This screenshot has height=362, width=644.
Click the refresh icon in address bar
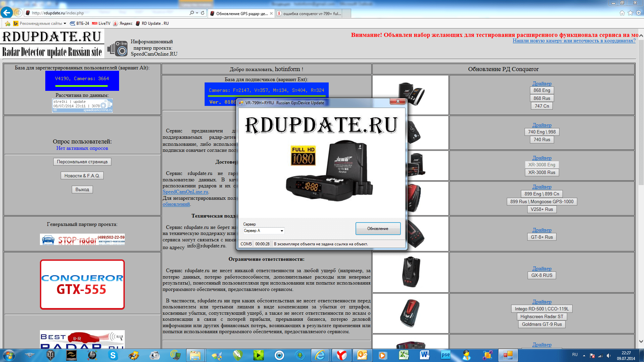click(x=203, y=13)
